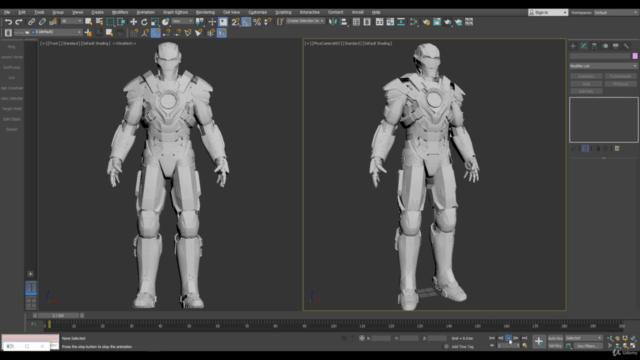Image resolution: width=640 pixels, height=360 pixels.
Task: Open the Edit menu
Action: (22, 12)
